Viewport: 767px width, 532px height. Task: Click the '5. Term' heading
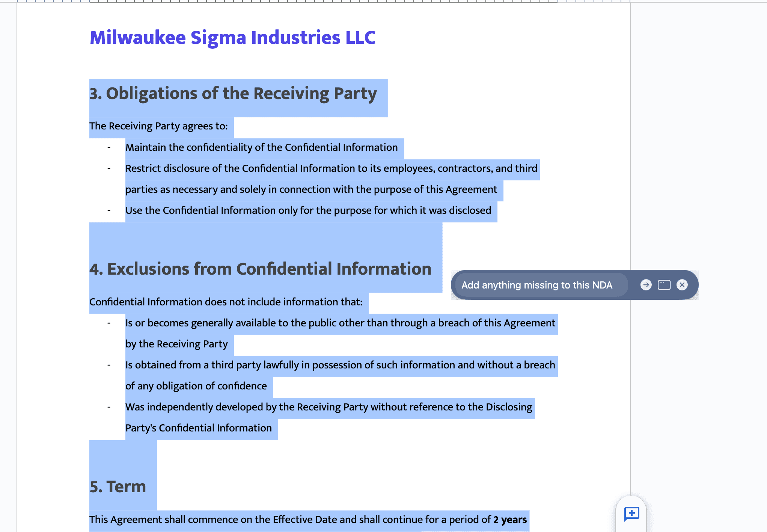click(118, 487)
